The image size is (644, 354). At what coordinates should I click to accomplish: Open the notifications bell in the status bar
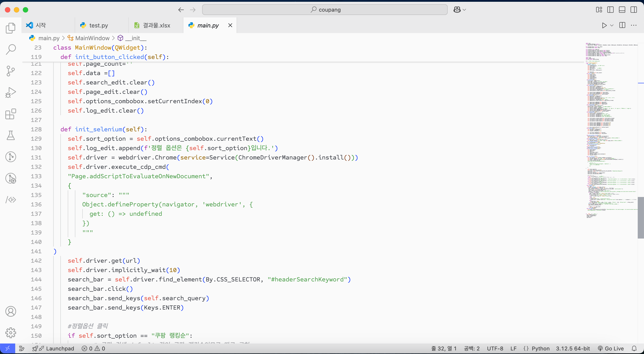click(x=634, y=348)
